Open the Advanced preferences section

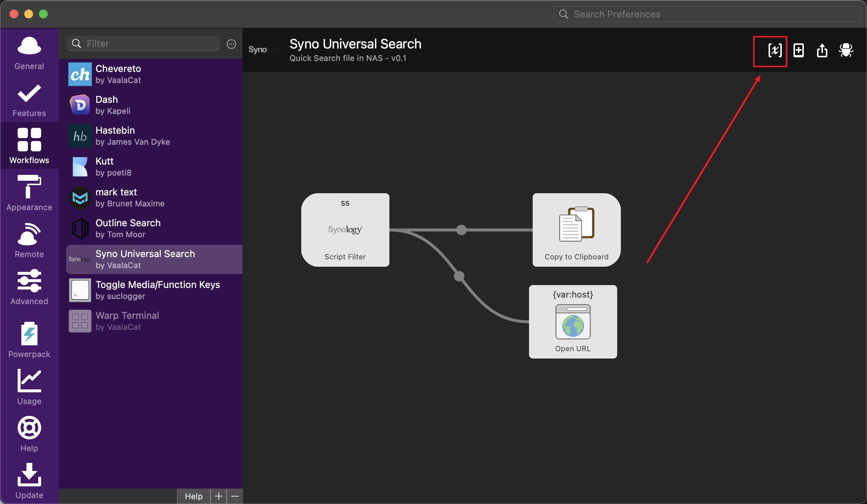click(29, 287)
